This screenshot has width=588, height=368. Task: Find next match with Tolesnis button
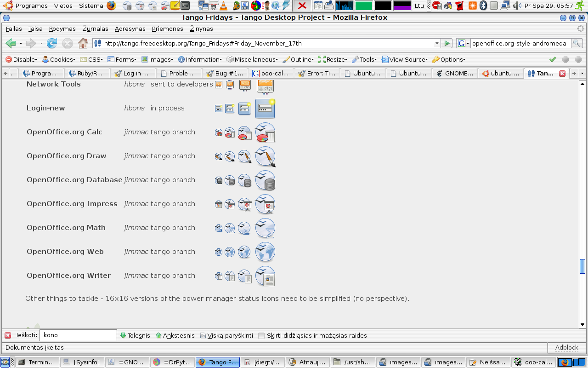(x=135, y=336)
